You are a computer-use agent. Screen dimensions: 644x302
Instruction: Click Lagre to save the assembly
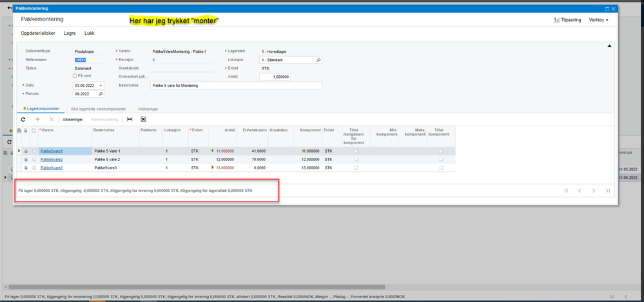pos(70,33)
